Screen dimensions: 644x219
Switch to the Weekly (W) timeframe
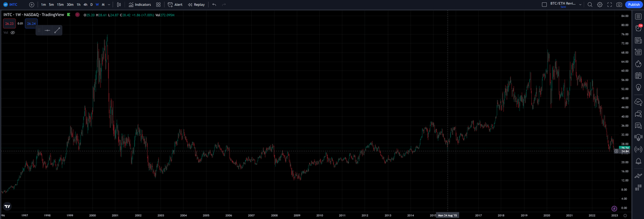click(97, 4)
